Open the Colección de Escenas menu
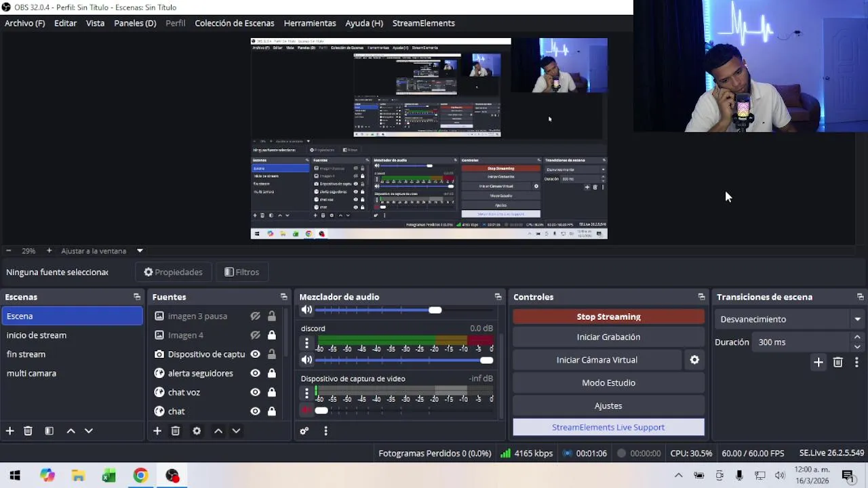The image size is (868, 488). [235, 23]
